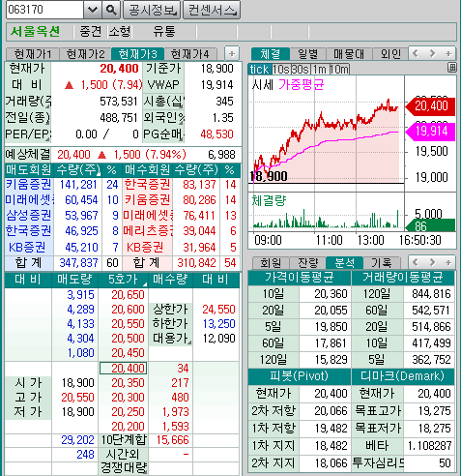
Task: Select the 10m chart interval
Action: tap(339, 69)
